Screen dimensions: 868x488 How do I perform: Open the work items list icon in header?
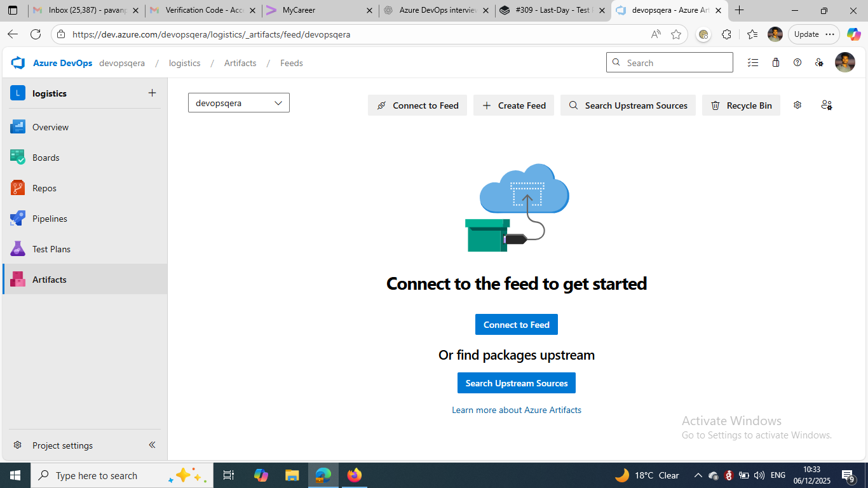pyautogui.click(x=753, y=63)
